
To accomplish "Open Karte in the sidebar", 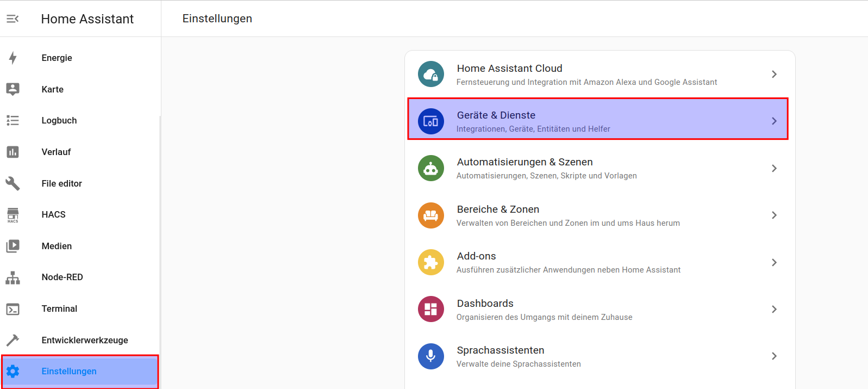I will [x=53, y=89].
